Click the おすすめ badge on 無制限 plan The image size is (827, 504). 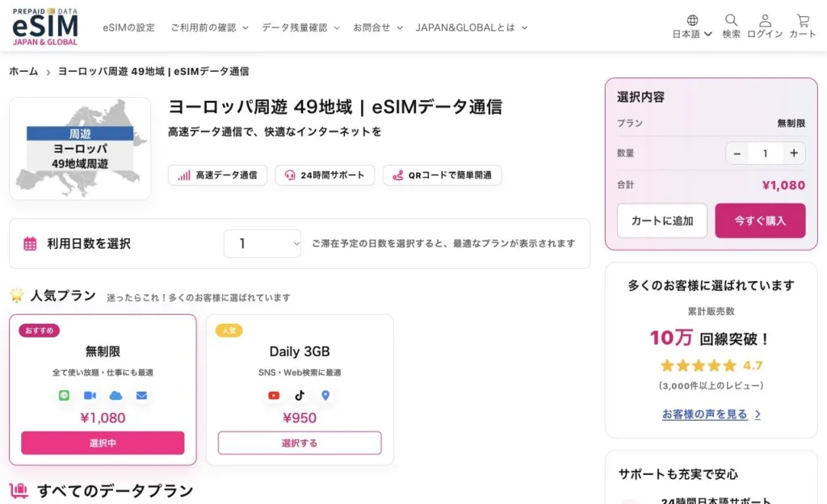(39, 330)
